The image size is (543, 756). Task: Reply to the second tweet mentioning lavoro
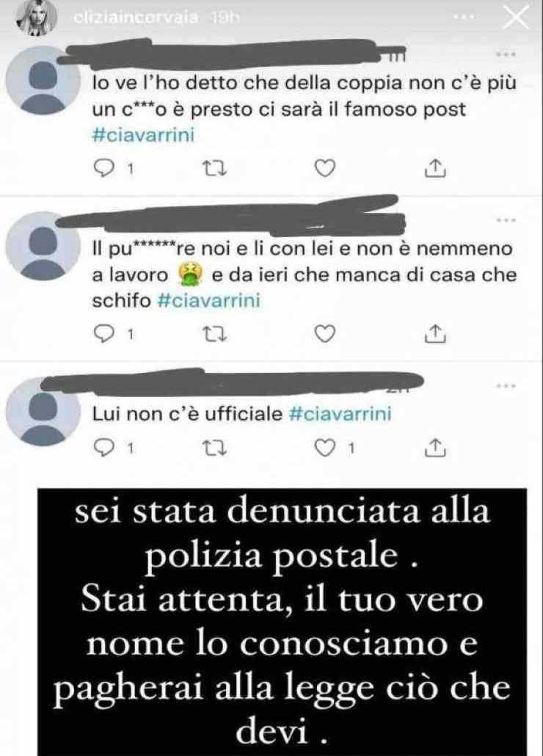pyautogui.click(x=103, y=334)
